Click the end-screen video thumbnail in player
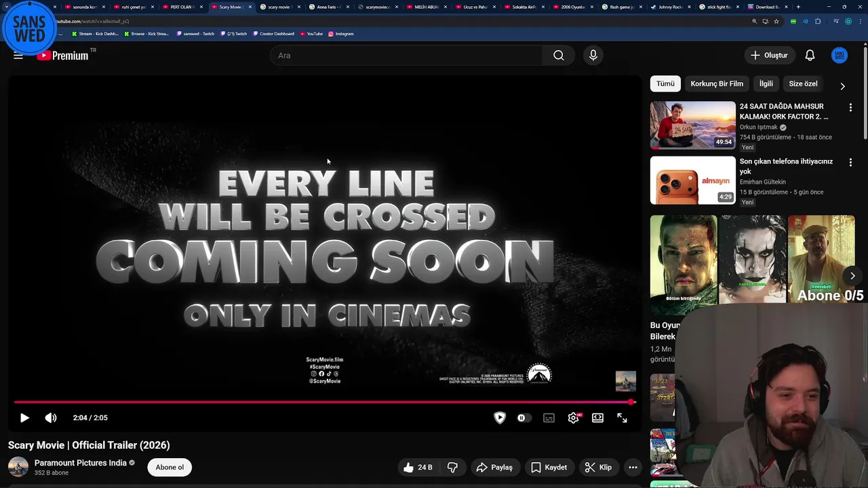The width and height of the screenshot is (868, 488). 625,381
